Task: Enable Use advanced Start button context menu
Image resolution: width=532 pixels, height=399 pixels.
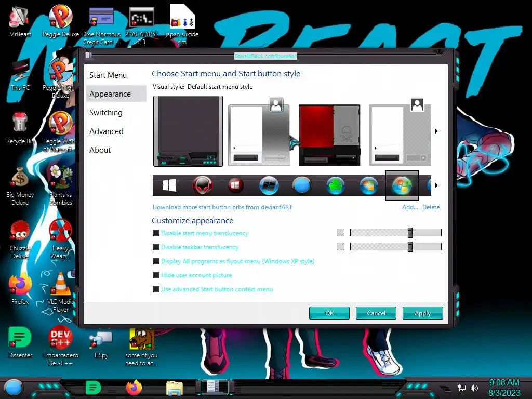Action: click(x=156, y=289)
